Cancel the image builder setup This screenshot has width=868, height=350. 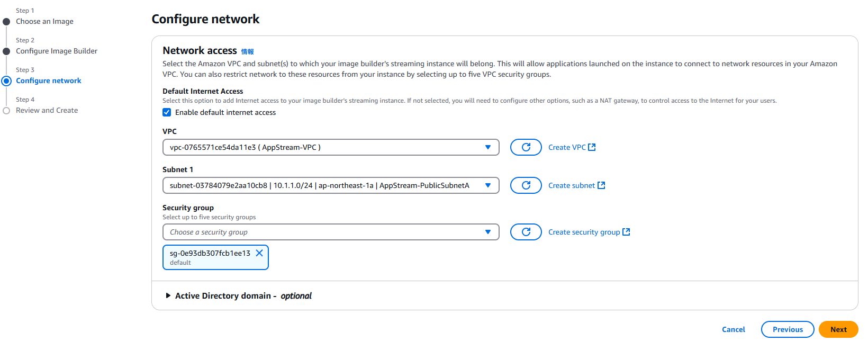(x=733, y=329)
